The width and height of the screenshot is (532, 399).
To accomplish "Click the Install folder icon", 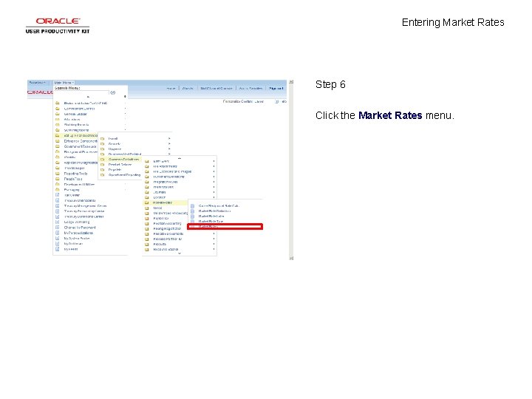I will tap(102, 138).
